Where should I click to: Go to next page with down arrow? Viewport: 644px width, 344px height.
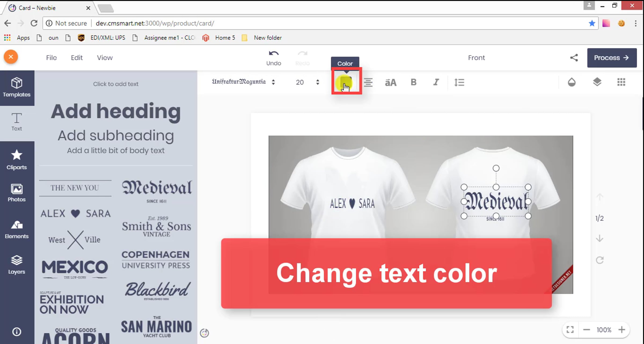(600, 238)
